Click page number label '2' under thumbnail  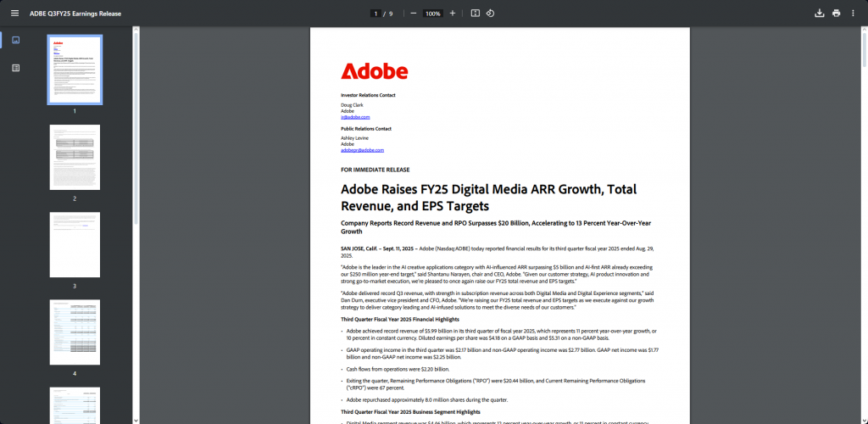(x=75, y=198)
